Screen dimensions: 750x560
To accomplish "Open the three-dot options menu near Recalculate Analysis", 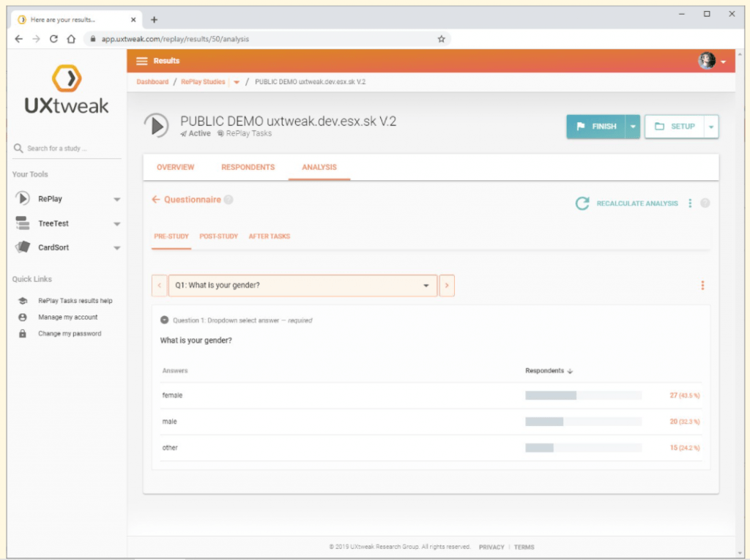I will [x=689, y=204].
